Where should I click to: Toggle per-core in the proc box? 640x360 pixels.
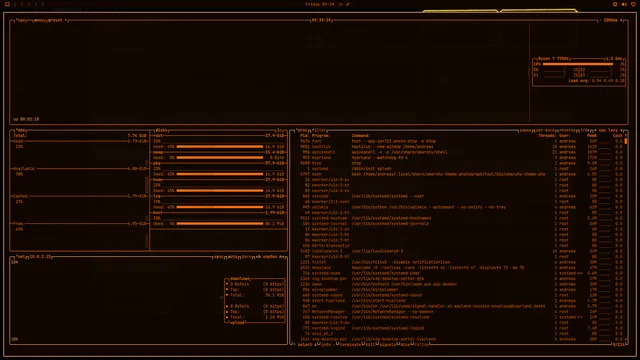tap(545, 130)
